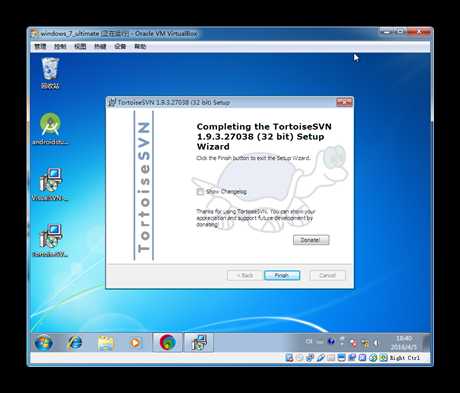Open the Recycle Bin desktop icon
The height and width of the screenshot is (393, 460).
pos(50,73)
